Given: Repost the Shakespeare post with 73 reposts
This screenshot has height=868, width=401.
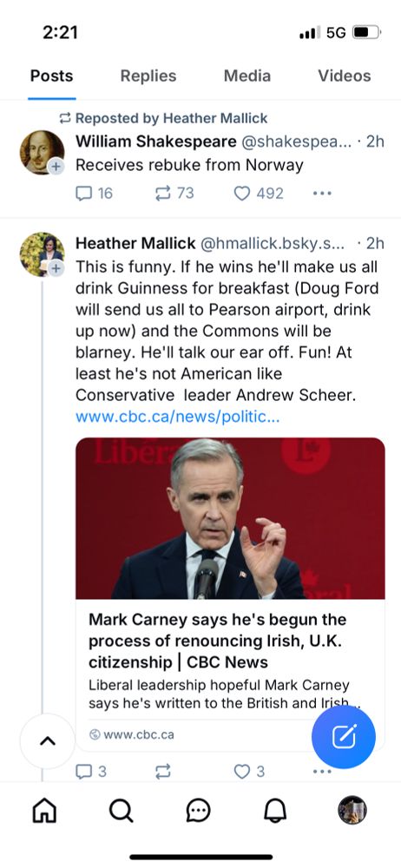Looking at the screenshot, I should click(x=174, y=194).
